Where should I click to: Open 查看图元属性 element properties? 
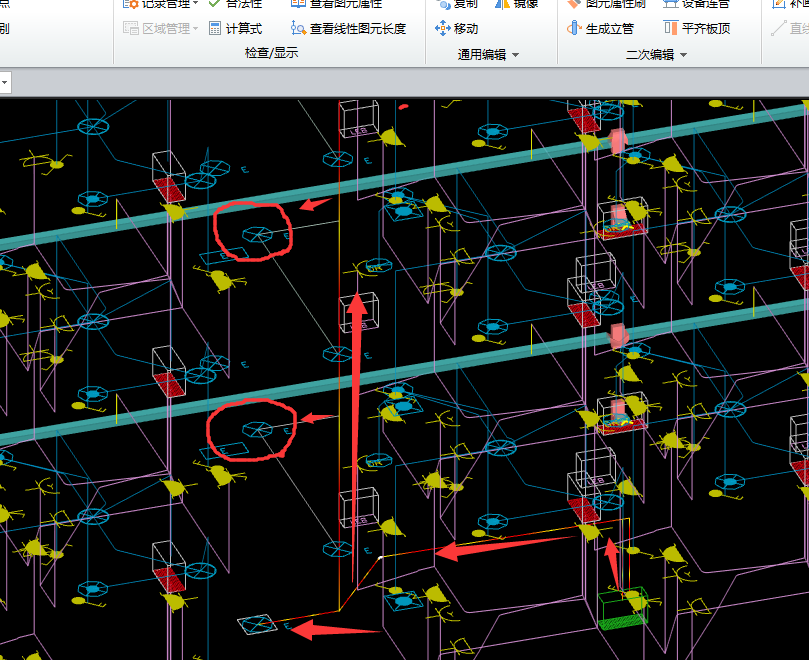click(x=336, y=4)
